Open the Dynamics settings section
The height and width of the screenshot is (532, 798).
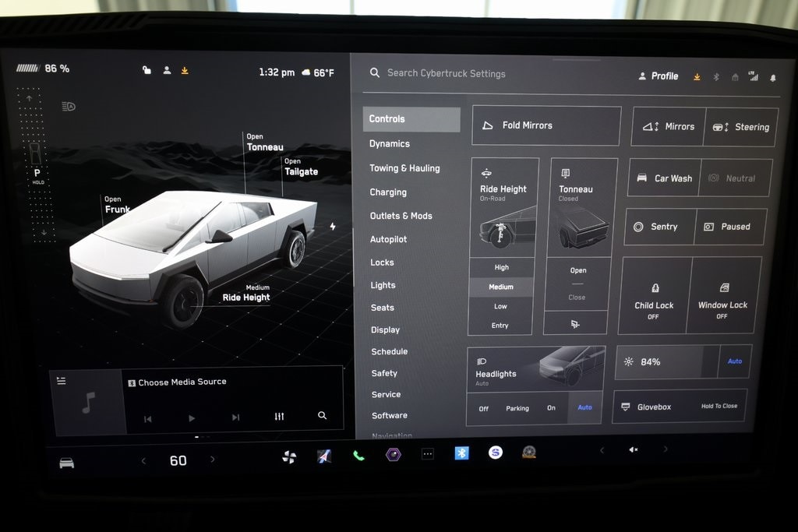(x=390, y=144)
